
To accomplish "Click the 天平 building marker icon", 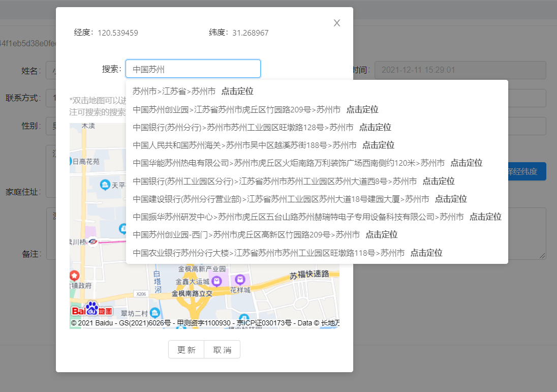I will (x=105, y=185).
